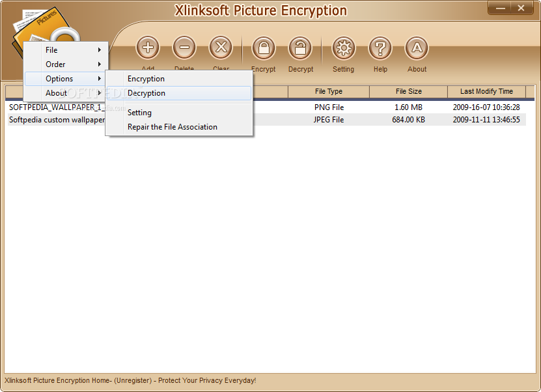The width and height of the screenshot is (541, 392).
Task: Click the Delete (minus) toolbar icon
Action: click(184, 48)
